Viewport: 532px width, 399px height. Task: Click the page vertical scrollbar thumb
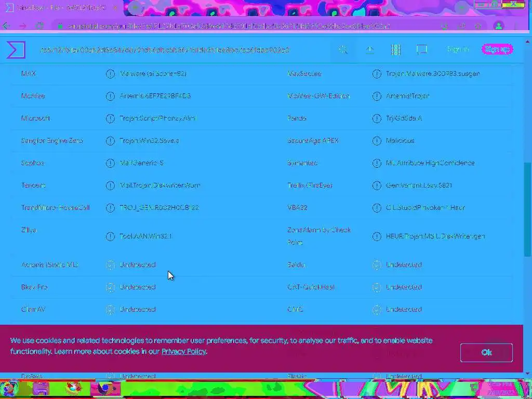[x=527, y=209]
